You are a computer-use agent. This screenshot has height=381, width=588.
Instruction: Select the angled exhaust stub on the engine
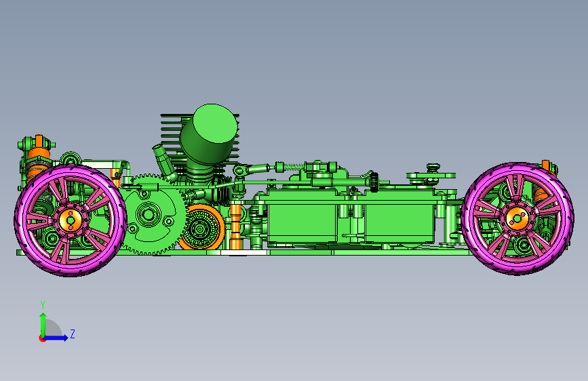(165, 162)
